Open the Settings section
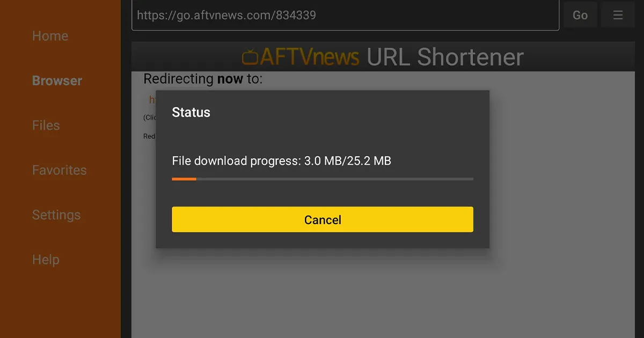This screenshot has height=338, width=644. (x=56, y=215)
